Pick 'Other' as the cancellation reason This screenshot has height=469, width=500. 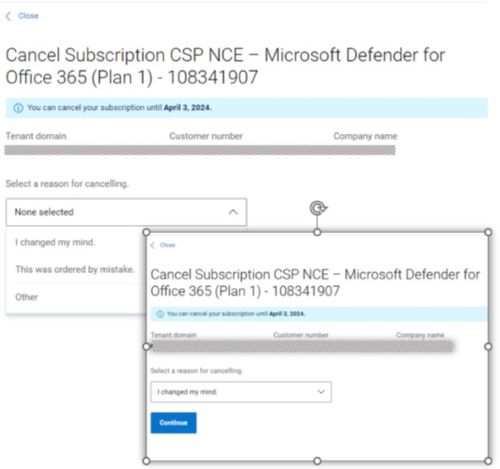[27, 297]
